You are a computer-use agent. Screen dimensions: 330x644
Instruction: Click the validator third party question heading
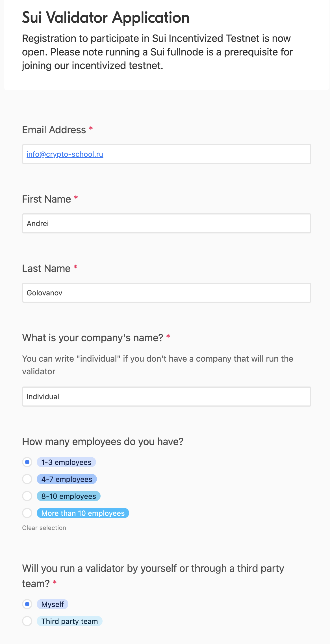[x=153, y=568]
